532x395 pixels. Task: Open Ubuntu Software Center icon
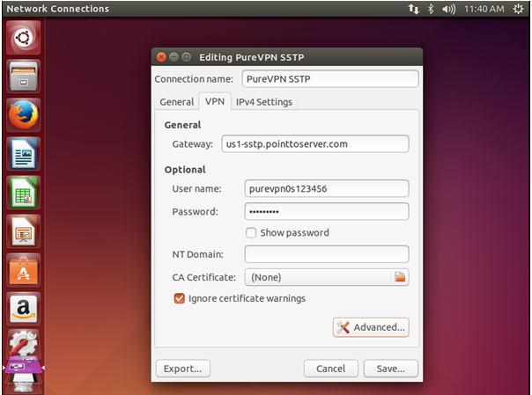pyautogui.click(x=24, y=270)
